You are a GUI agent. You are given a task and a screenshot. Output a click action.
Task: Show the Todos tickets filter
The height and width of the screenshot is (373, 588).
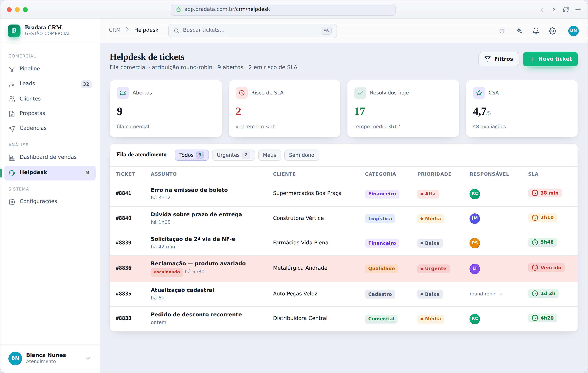pos(191,155)
